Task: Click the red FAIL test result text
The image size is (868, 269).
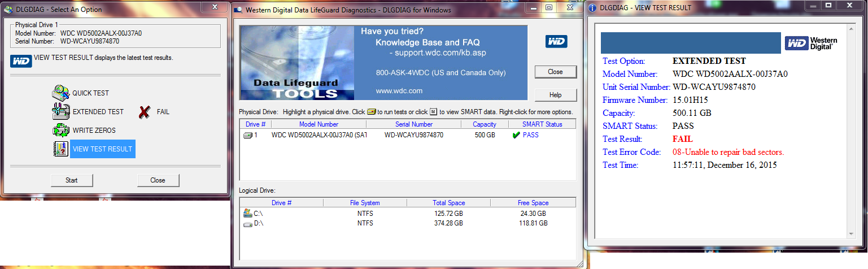Action: (683, 139)
